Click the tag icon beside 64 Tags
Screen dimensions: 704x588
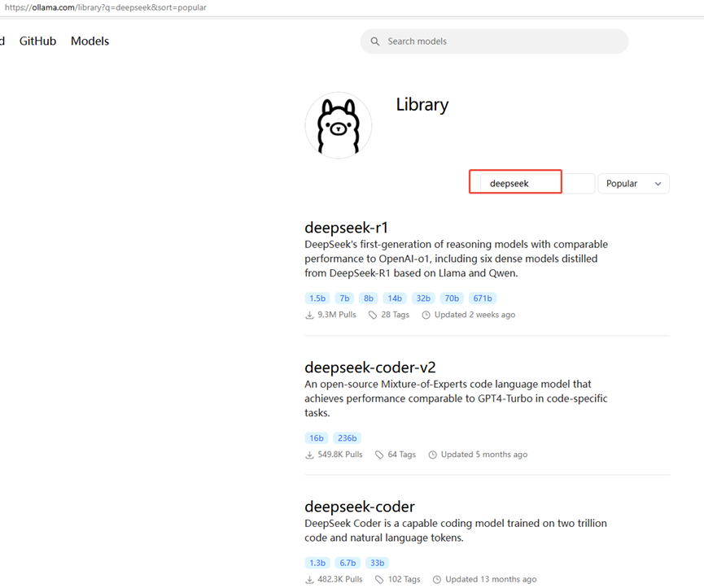tap(379, 455)
